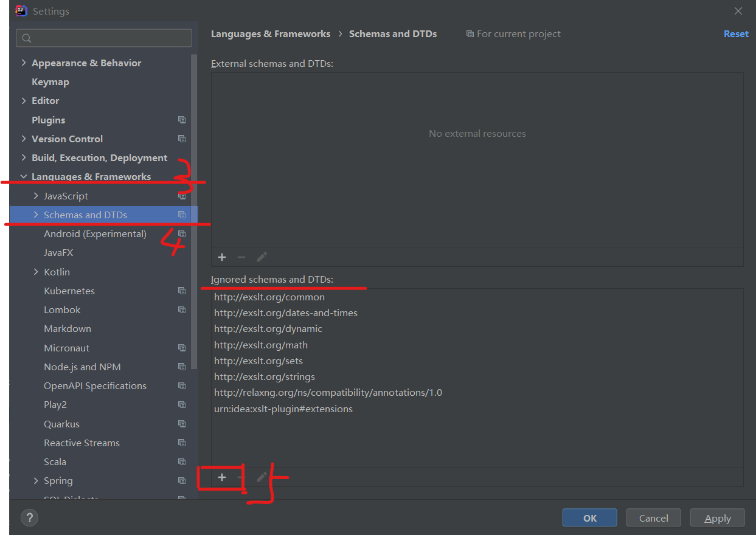Image resolution: width=756 pixels, height=535 pixels.
Task: Click project-level icon next to Quarkus
Action: coord(181,424)
